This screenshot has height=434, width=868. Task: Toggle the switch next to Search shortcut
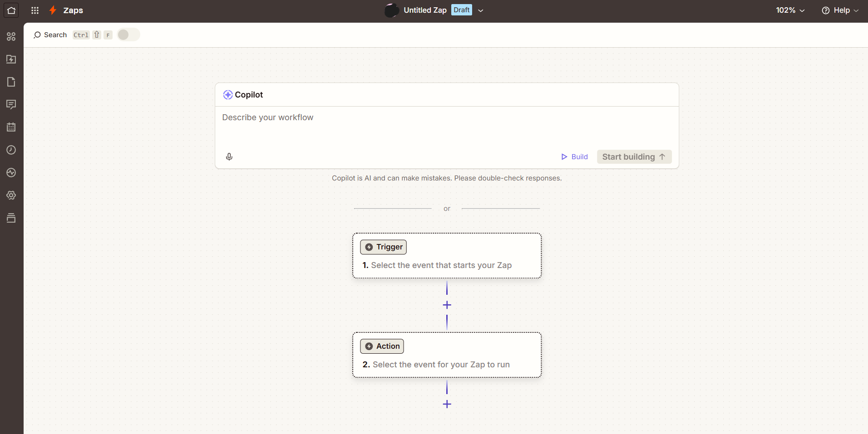pyautogui.click(x=128, y=35)
